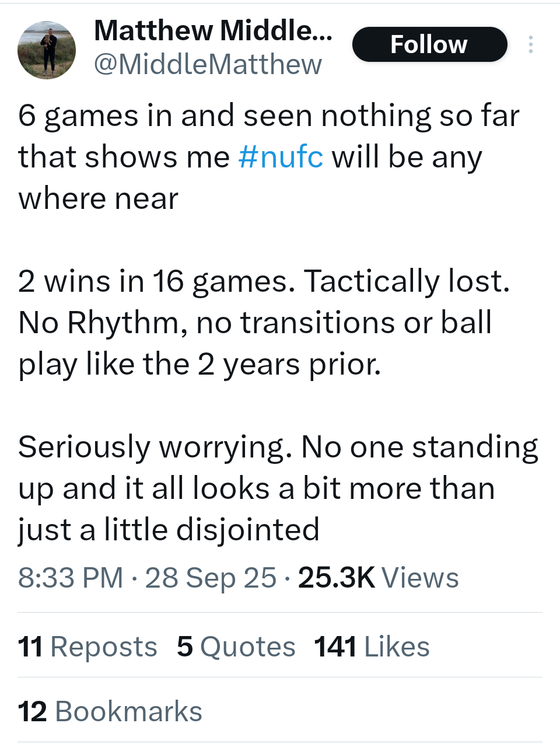Viewport: 560px width, 744px height.
Task: View the 11 Reposts list
Action: (x=87, y=647)
